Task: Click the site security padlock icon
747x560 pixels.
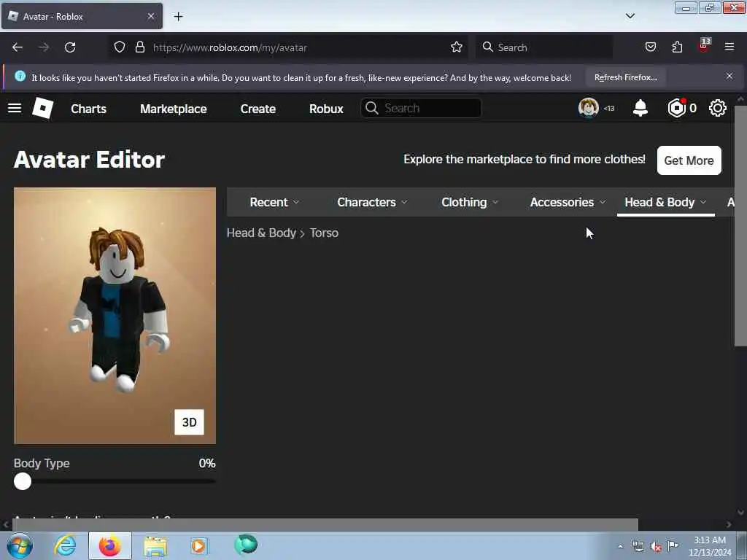Action: click(x=139, y=47)
